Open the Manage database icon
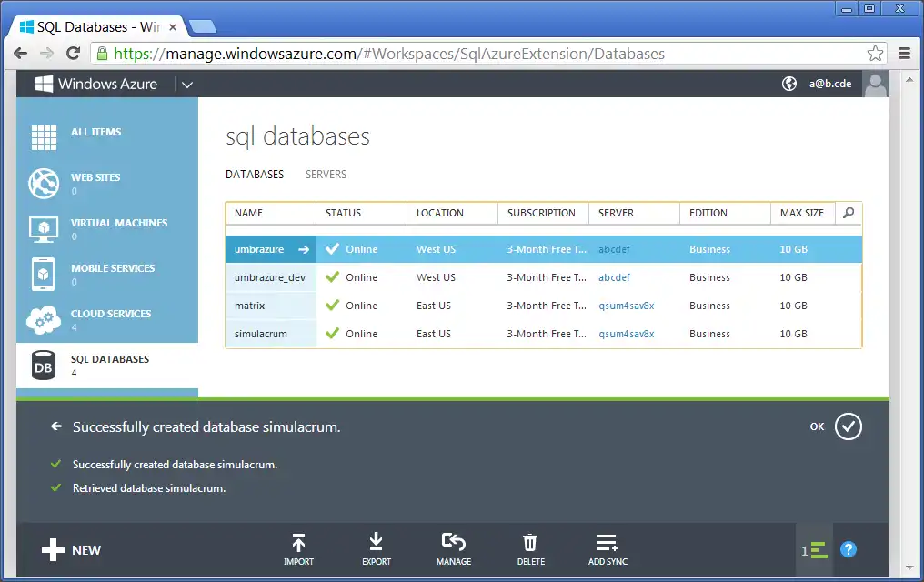This screenshot has width=924, height=582. pos(454,541)
